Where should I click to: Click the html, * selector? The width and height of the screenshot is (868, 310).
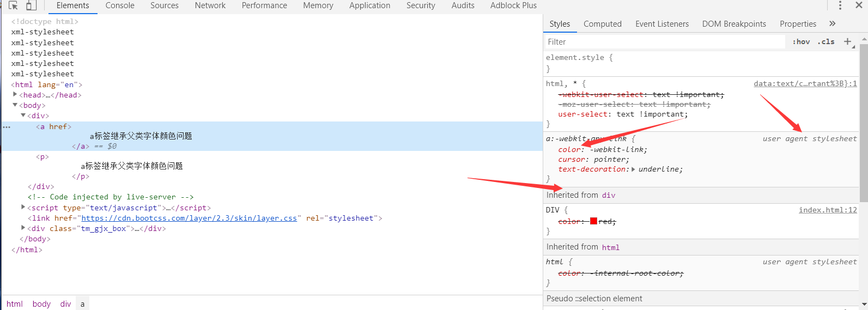561,83
